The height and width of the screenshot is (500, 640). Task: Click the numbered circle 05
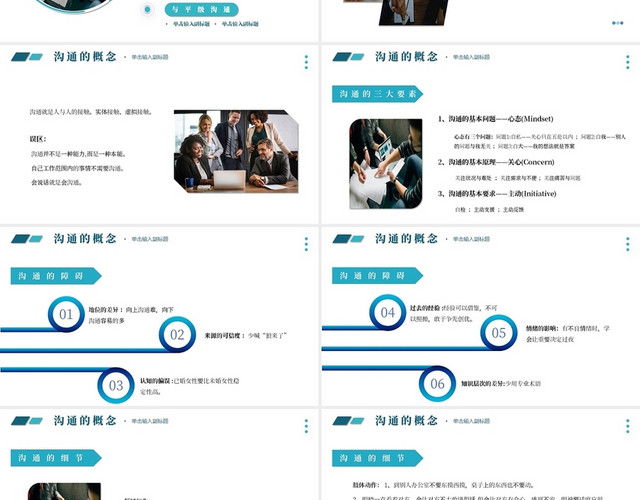(499, 333)
